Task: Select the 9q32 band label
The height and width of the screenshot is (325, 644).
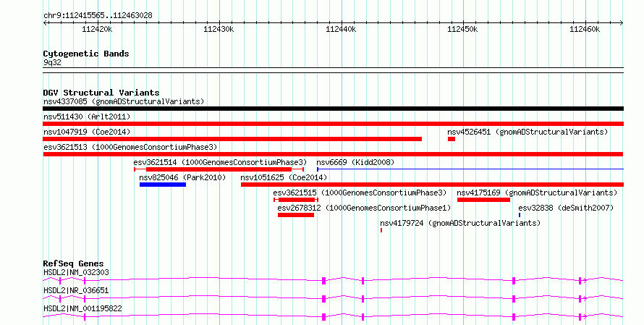Action: [x=52, y=63]
